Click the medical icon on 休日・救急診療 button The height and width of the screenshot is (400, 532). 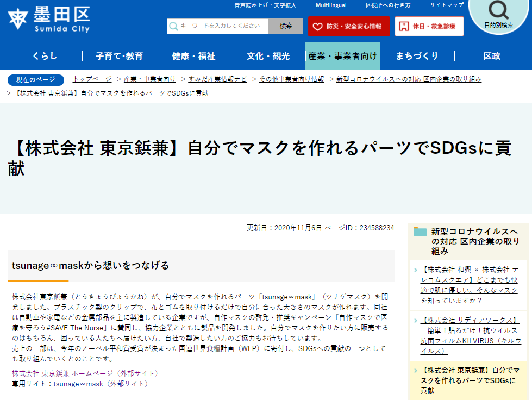(404, 26)
